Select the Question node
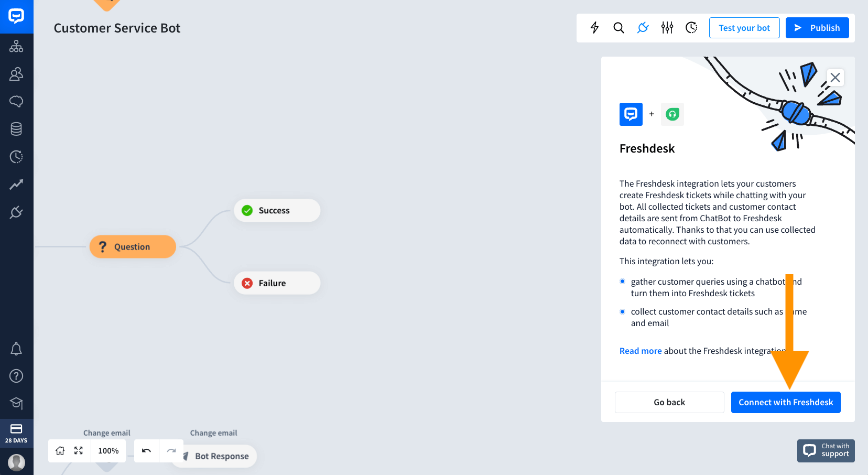 (x=133, y=246)
